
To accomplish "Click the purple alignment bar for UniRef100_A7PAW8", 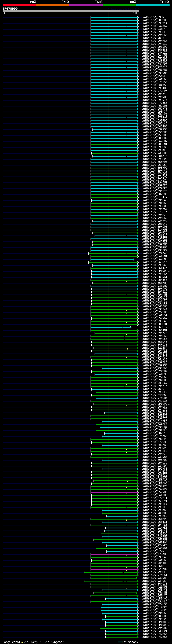I will [x=114, y=554].
